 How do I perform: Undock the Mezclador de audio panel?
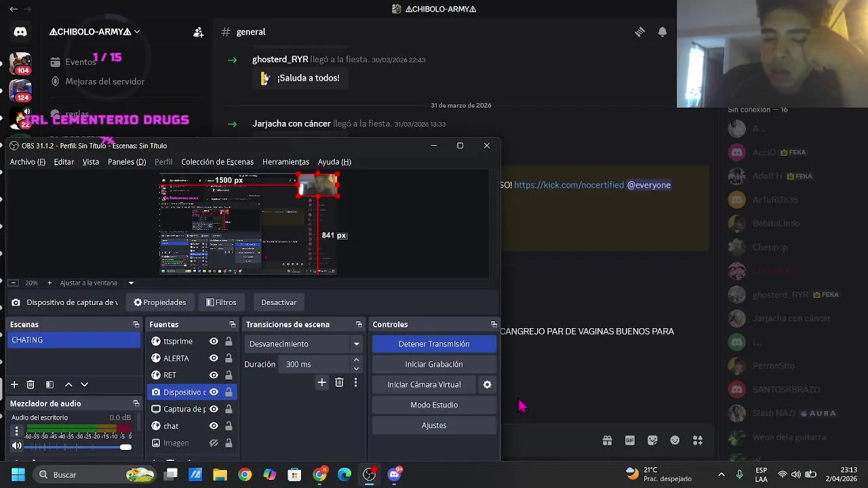[x=136, y=403]
